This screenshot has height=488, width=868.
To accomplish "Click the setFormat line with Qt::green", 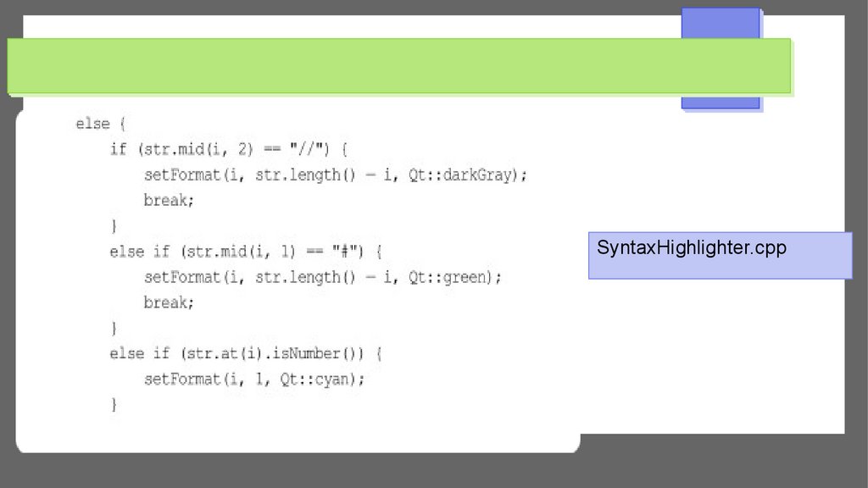I will [323, 277].
